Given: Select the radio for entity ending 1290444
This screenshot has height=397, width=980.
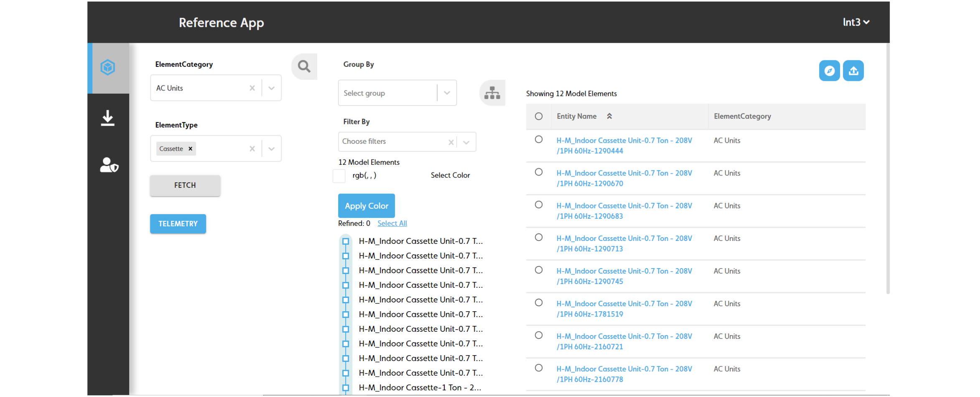Looking at the screenshot, I should [539, 140].
